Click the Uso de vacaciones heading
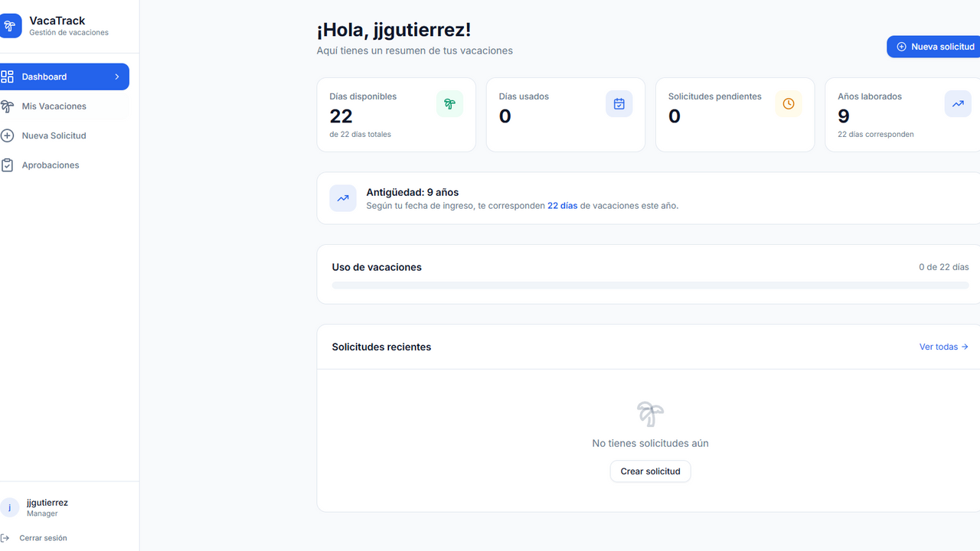This screenshot has width=980, height=551. point(377,267)
